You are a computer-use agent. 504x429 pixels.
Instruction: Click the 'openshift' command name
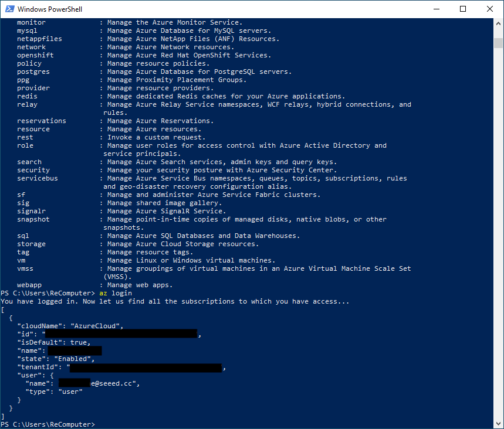35,55
